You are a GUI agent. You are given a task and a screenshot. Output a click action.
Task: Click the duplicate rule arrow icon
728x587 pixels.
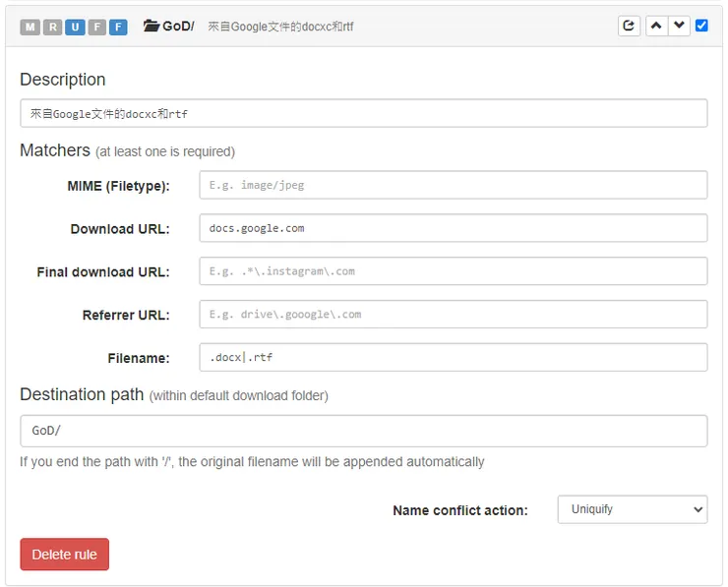pos(630,26)
